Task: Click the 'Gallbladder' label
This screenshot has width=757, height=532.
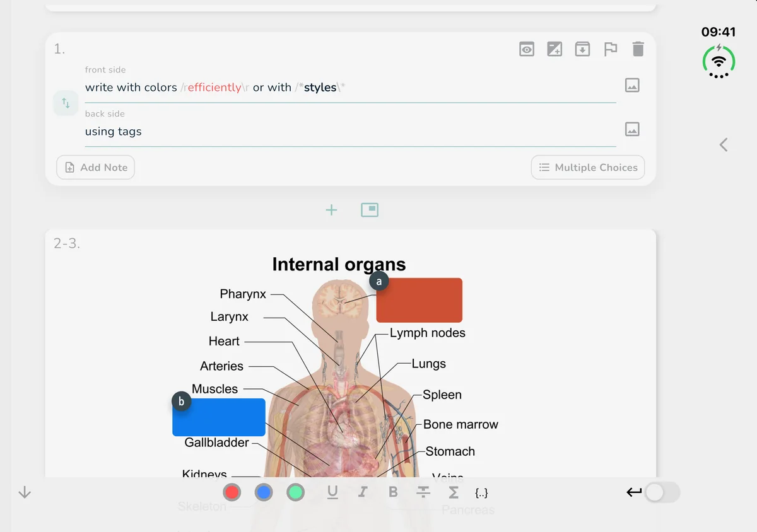Action: (x=216, y=442)
